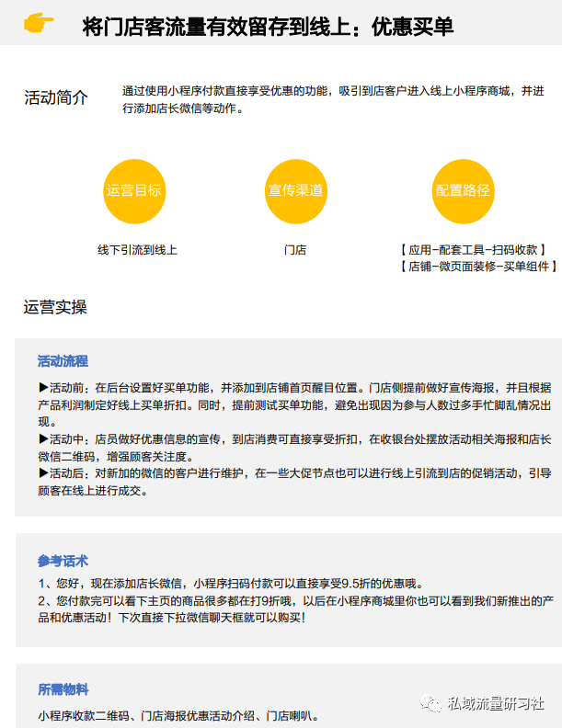Click the 小程序收款二维码 materials line
Viewport: 562px width, 728px height.
click(x=179, y=716)
